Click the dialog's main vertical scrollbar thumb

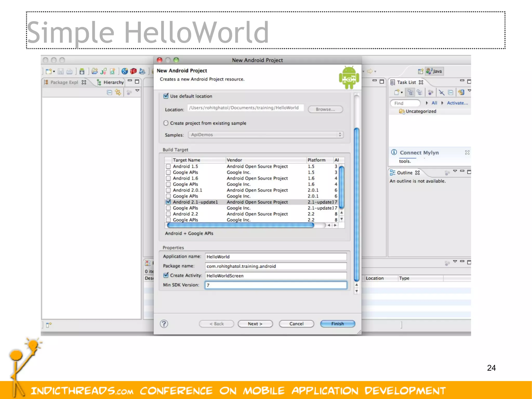click(x=357, y=205)
